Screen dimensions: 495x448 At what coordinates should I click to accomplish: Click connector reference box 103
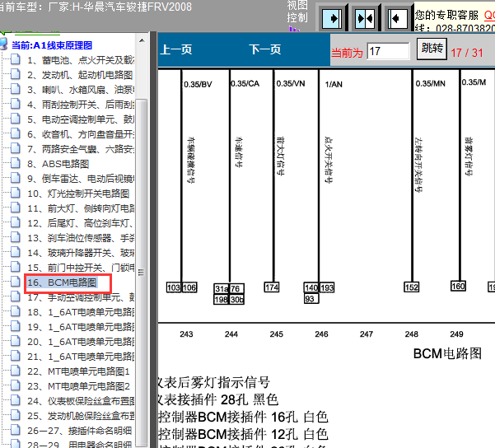point(174,287)
